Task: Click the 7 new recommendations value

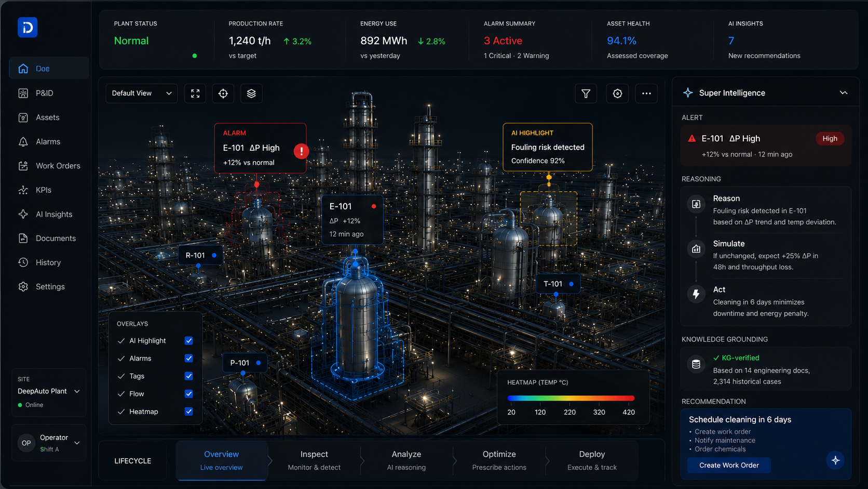Action: (731, 41)
